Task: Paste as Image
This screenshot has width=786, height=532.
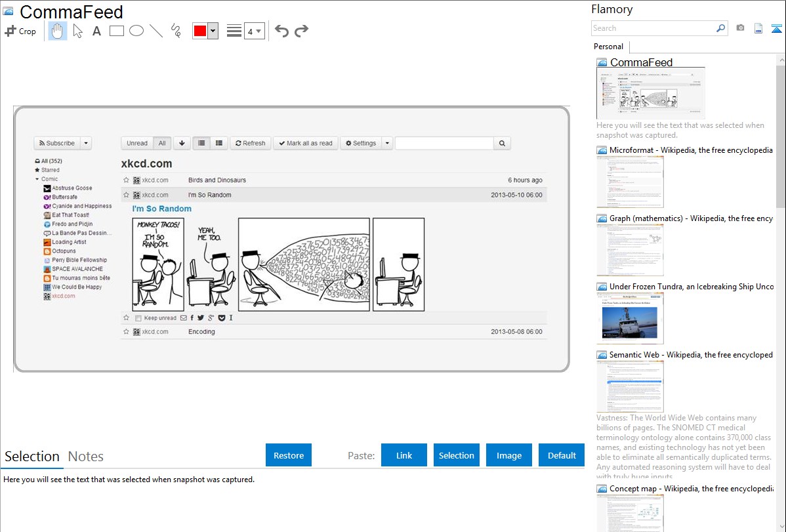Action: (x=509, y=455)
